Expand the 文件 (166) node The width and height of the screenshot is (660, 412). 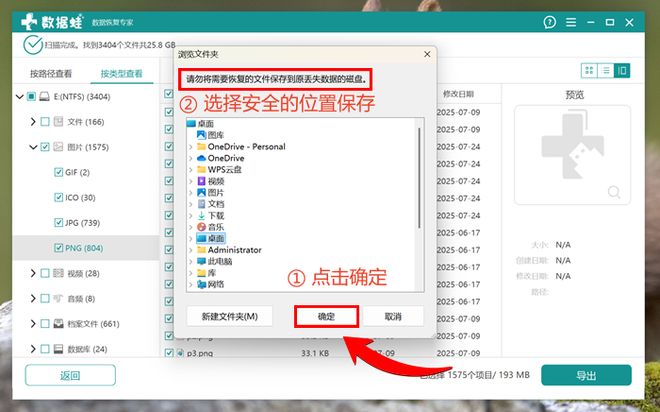pos(33,122)
